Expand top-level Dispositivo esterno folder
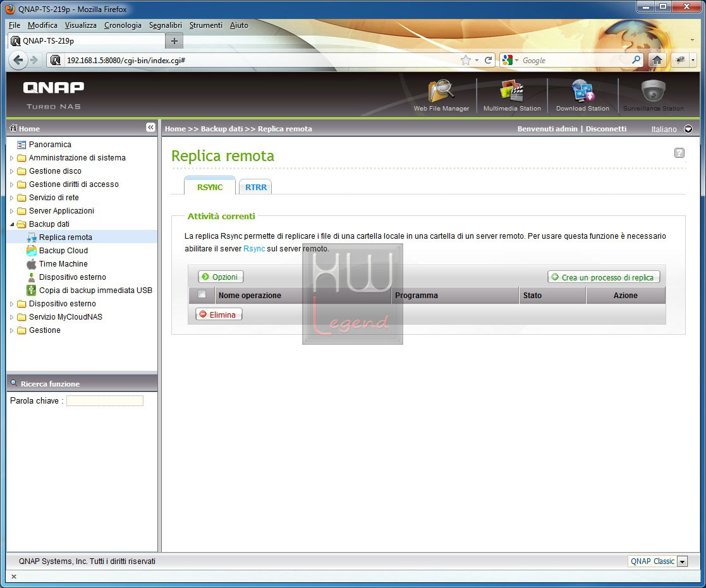This screenshot has width=706, height=588. [12, 304]
